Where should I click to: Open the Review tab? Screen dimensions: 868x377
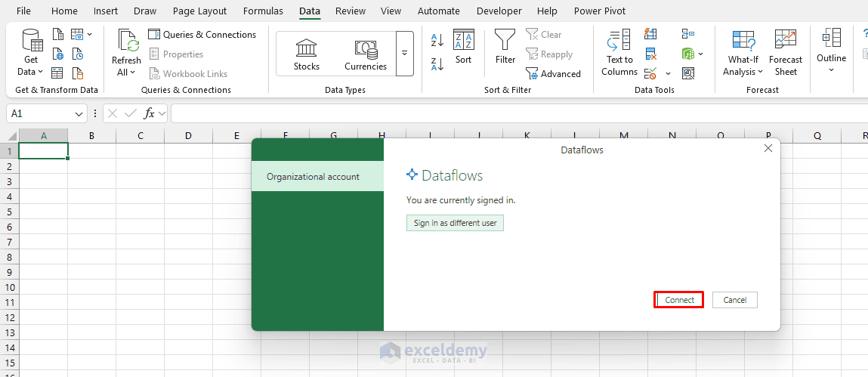pyautogui.click(x=351, y=11)
